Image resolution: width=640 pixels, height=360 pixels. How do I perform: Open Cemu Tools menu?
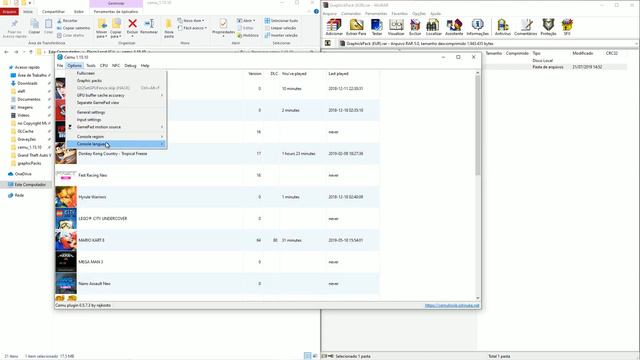[91, 65]
